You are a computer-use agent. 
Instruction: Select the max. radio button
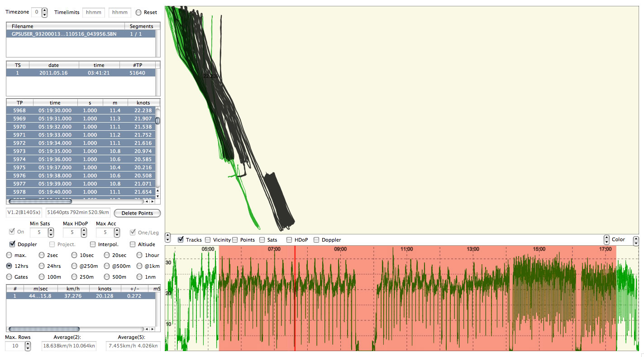click(x=10, y=255)
